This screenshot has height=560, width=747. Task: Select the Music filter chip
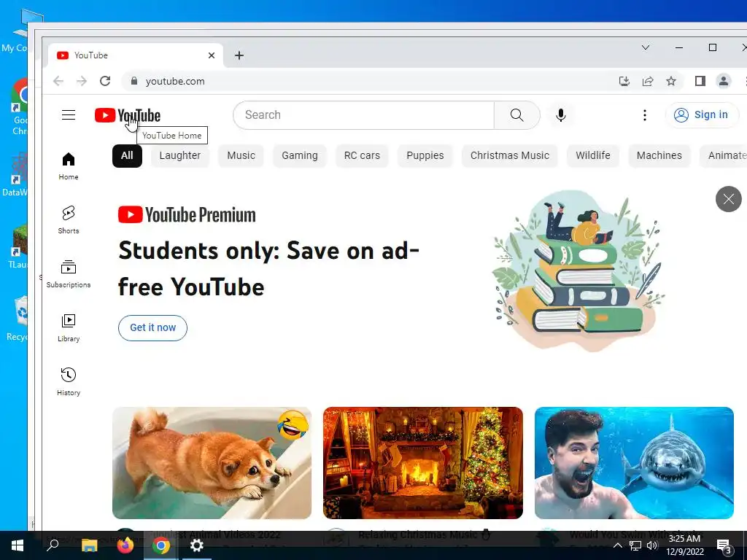(241, 156)
